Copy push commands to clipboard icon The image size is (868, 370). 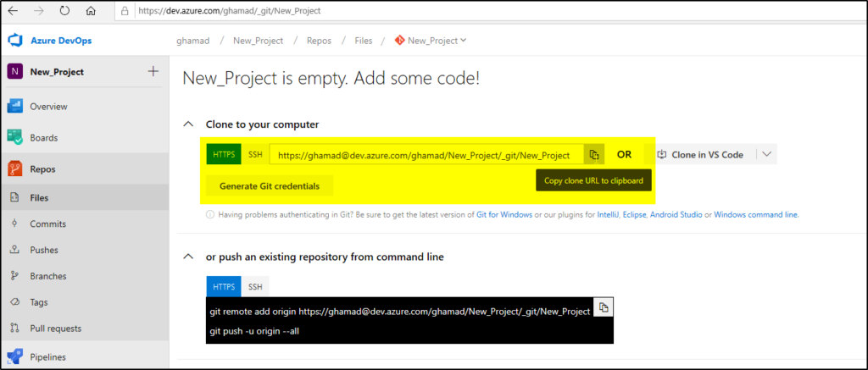(604, 308)
